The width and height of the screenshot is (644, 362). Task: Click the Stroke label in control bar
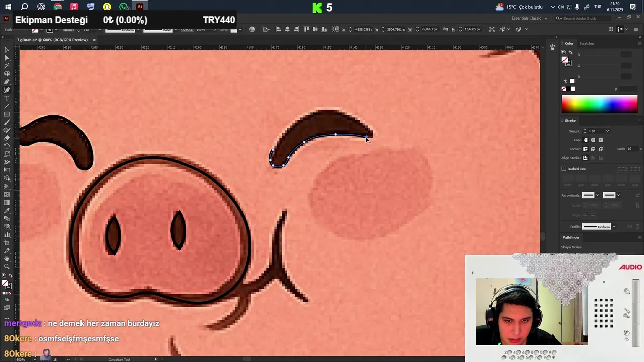(69, 30)
